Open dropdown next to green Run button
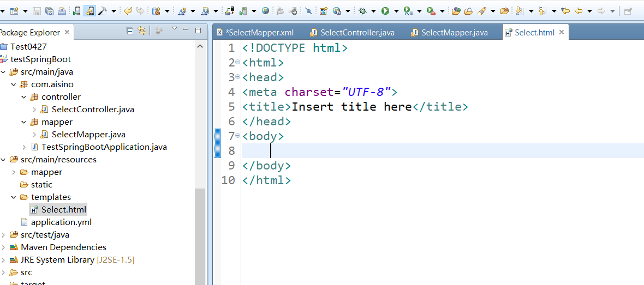 pyautogui.click(x=396, y=11)
